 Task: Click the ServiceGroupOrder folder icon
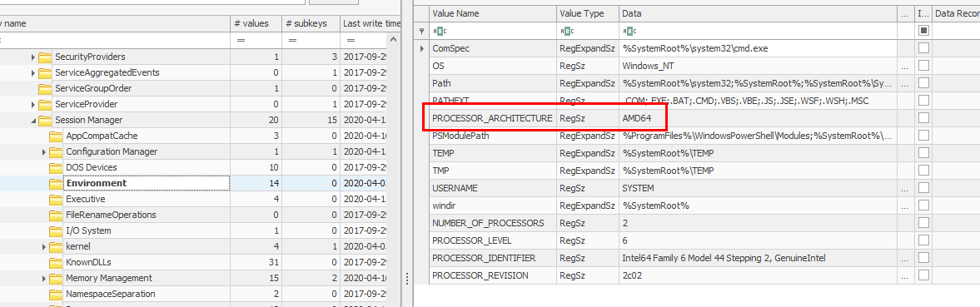coord(44,88)
